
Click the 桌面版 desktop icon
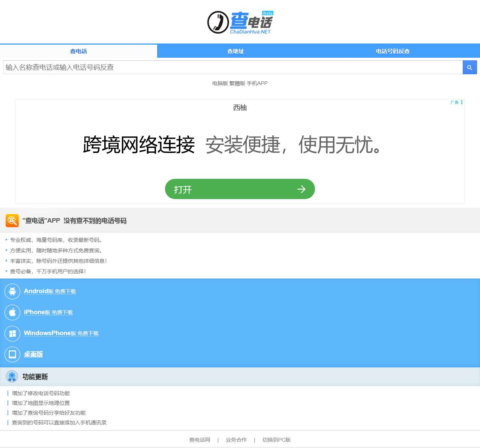click(12, 354)
